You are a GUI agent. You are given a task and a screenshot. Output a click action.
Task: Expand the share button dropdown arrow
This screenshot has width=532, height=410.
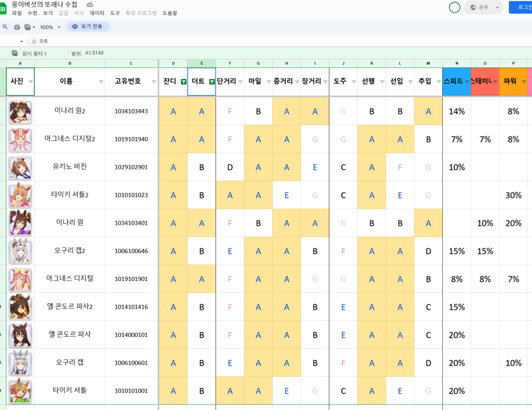[x=497, y=7]
